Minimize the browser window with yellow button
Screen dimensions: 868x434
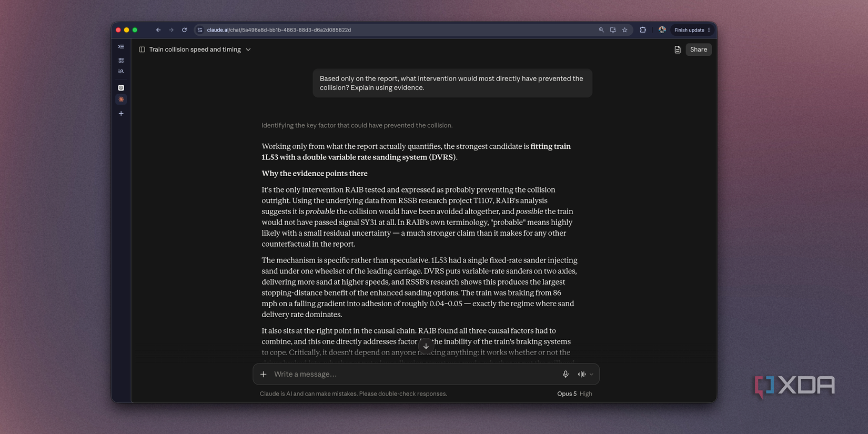coord(127,30)
